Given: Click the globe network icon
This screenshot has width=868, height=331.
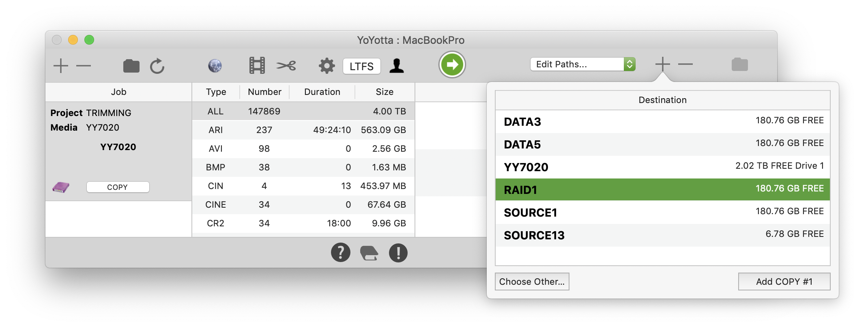Looking at the screenshot, I should [x=215, y=66].
